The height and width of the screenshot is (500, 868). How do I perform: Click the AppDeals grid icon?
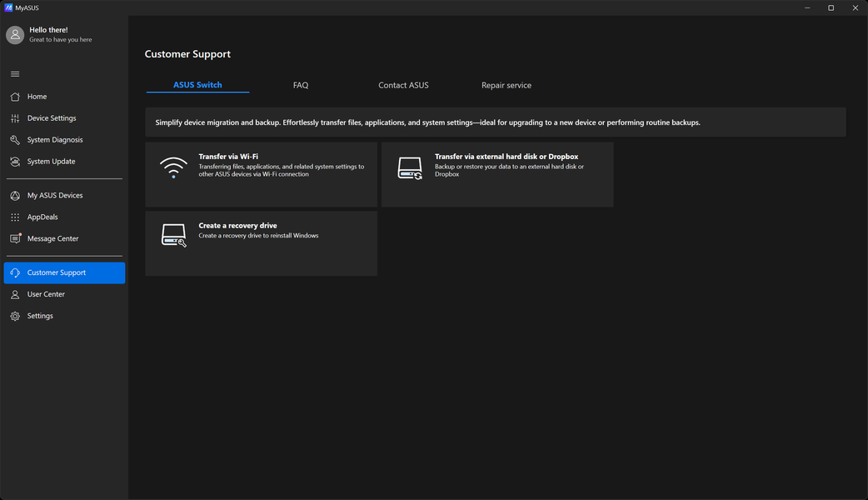(x=15, y=217)
